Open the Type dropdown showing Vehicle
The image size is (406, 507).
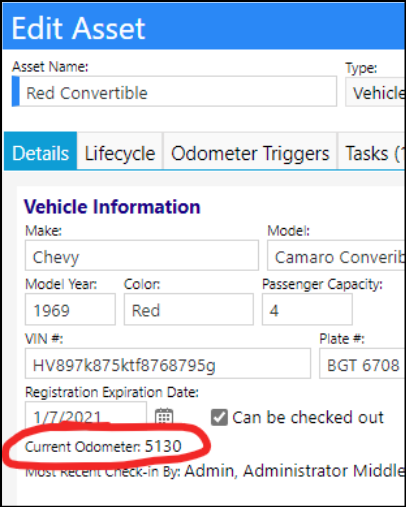pyautogui.click(x=375, y=92)
